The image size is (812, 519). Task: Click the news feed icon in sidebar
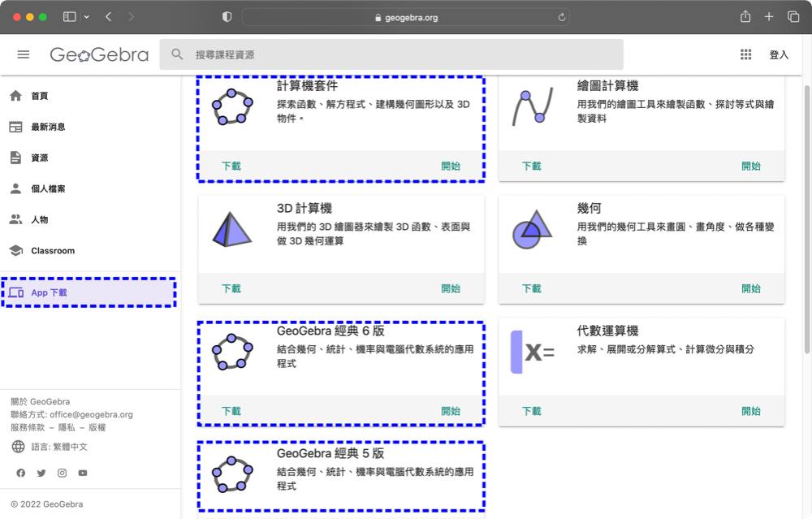[x=16, y=127]
